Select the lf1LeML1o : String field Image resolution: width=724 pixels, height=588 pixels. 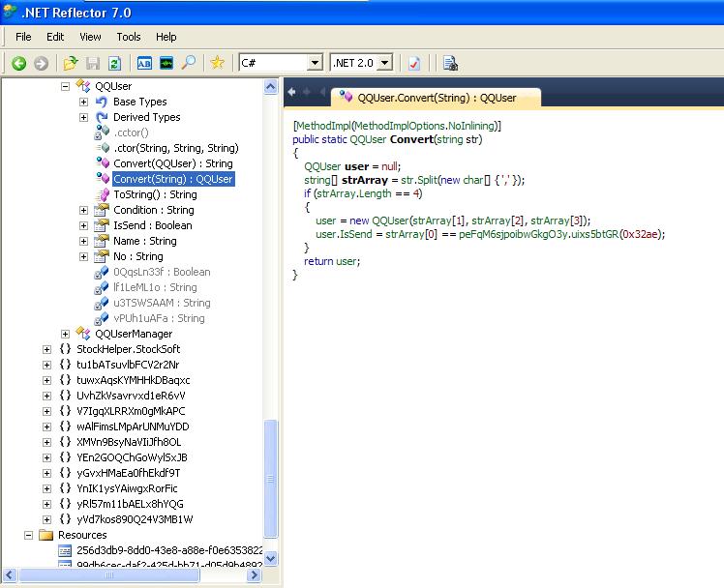pyautogui.click(x=155, y=287)
